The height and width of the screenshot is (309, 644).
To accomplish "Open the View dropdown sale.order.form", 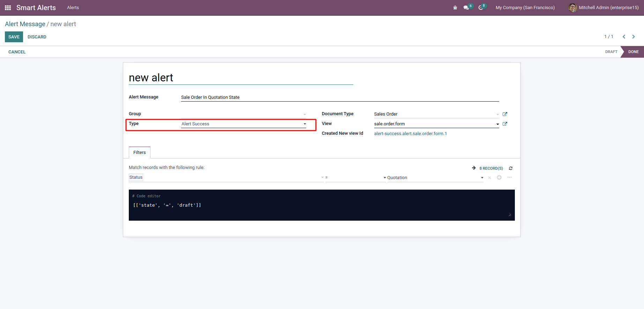I will click(x=437, y=124).
